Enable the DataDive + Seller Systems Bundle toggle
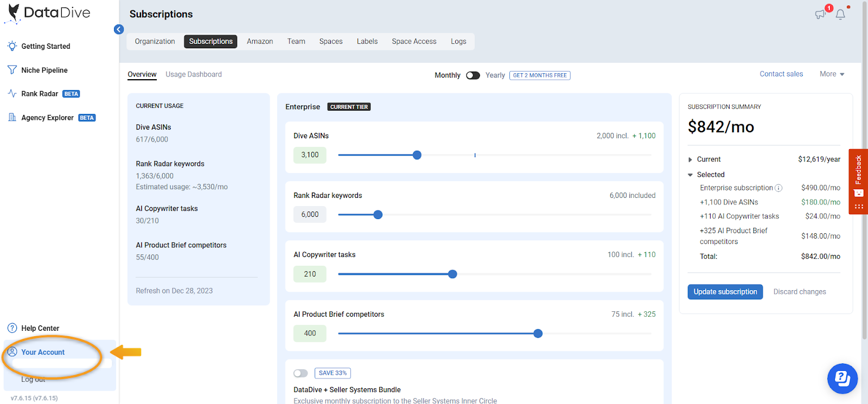 [301, 373]
